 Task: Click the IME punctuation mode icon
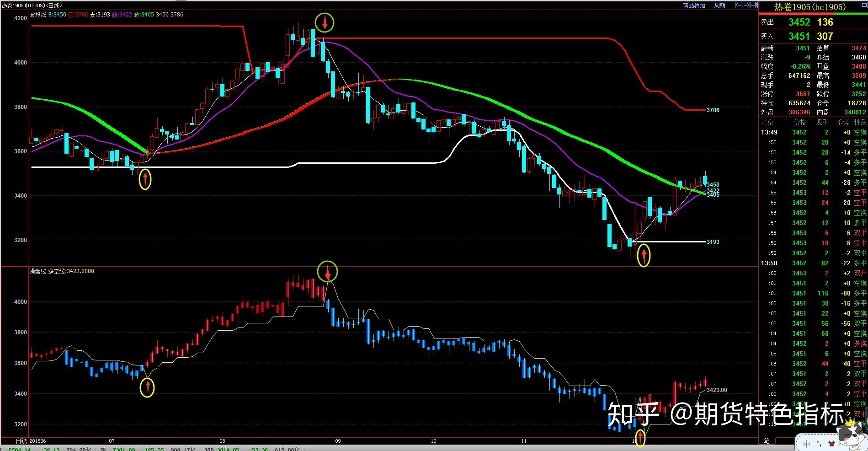(819, 444)
